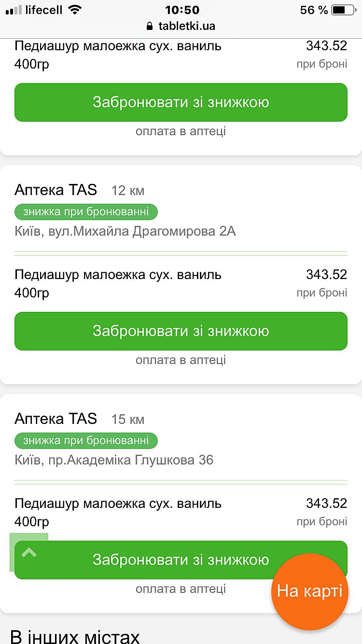
Task: Tap the Wi-Fi icon in the status bar
Action: tap(75, 10)
